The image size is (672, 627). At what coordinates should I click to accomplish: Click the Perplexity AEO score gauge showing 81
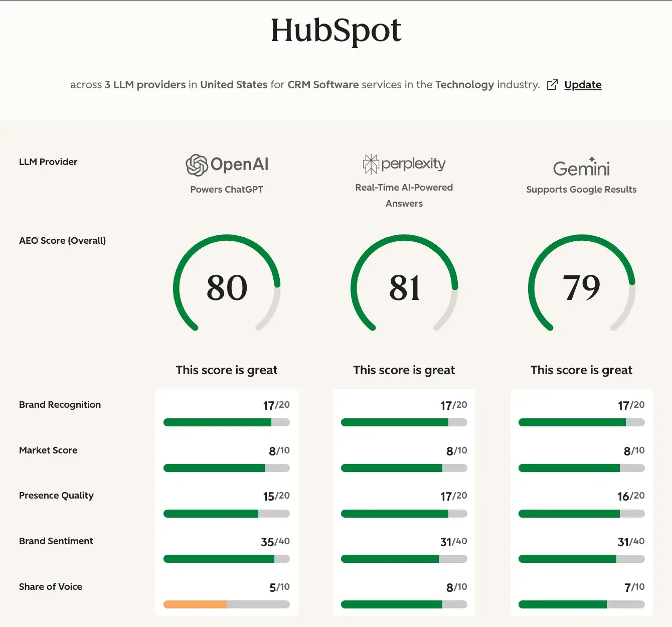(404, 287)
